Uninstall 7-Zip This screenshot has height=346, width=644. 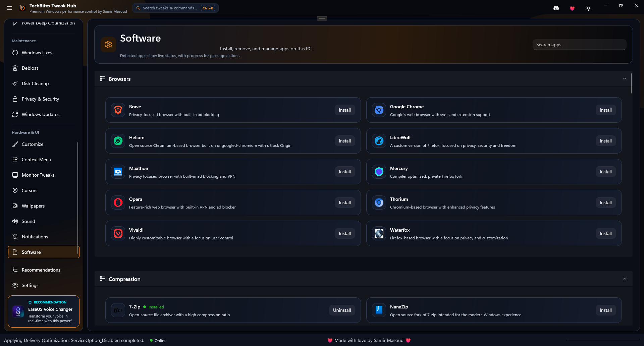(x=342, y=310)
